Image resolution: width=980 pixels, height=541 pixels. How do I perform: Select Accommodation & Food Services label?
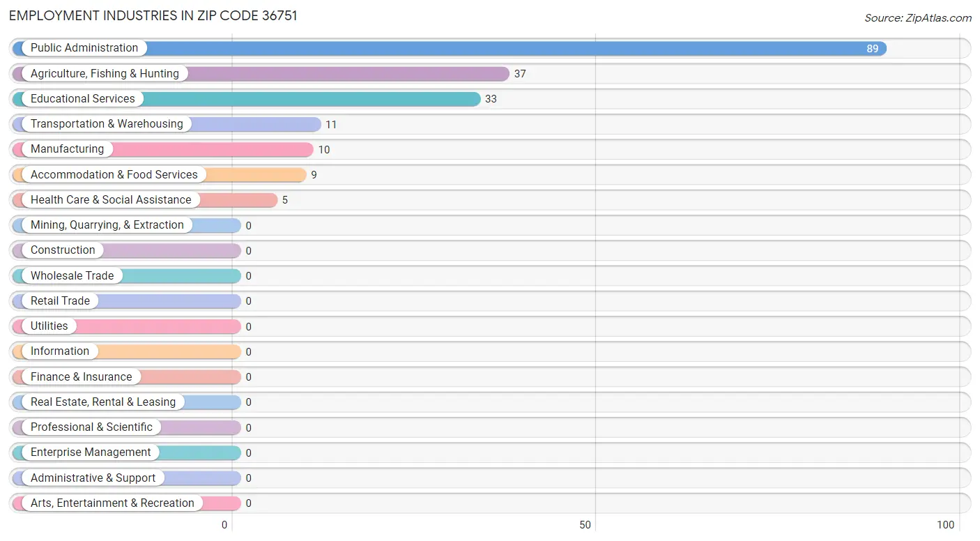pyautogui.click(x=114, y=174)
